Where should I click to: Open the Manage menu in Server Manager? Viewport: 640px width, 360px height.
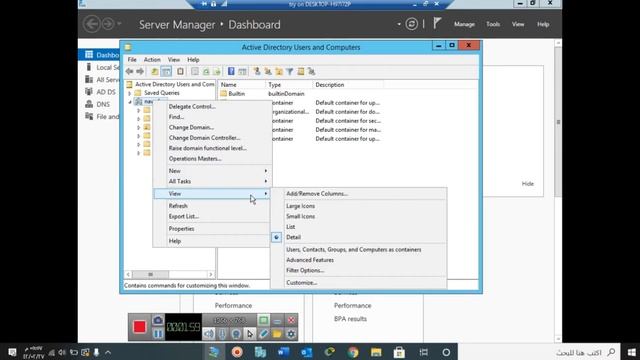click(x=464, y=24)
